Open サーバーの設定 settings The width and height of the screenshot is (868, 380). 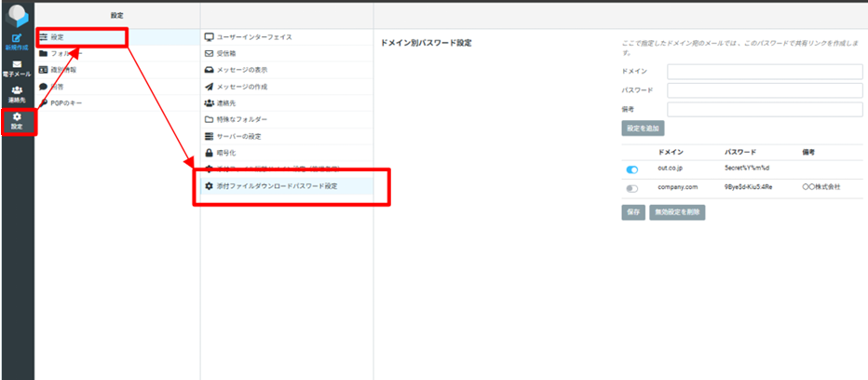pyautogui.click(x=287, y=136)
